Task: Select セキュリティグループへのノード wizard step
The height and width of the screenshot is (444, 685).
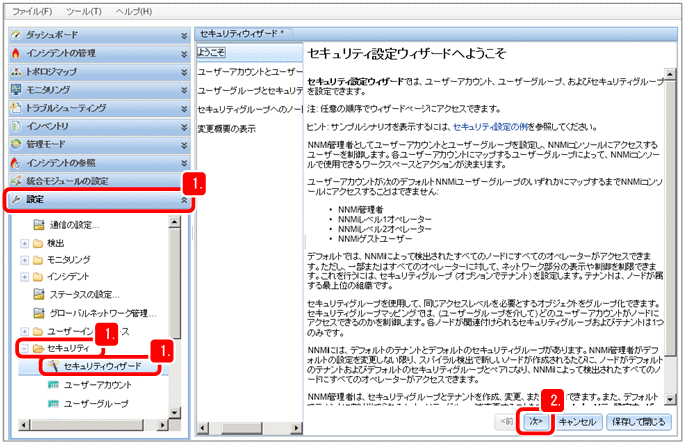Action: coord(250,109)
